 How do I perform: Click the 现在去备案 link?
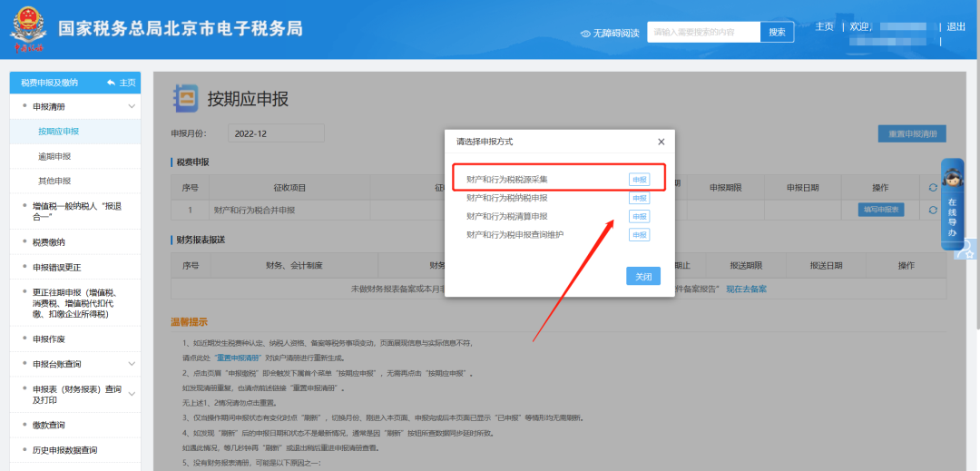coord(746,289)
